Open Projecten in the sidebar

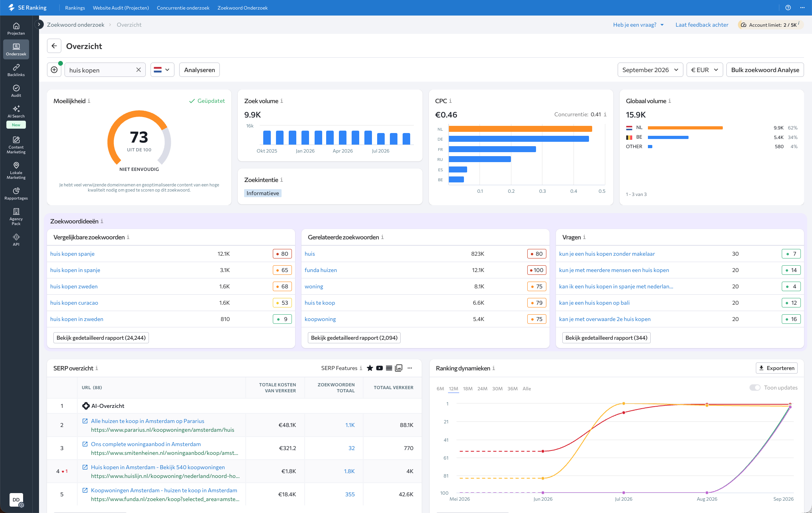16,29
